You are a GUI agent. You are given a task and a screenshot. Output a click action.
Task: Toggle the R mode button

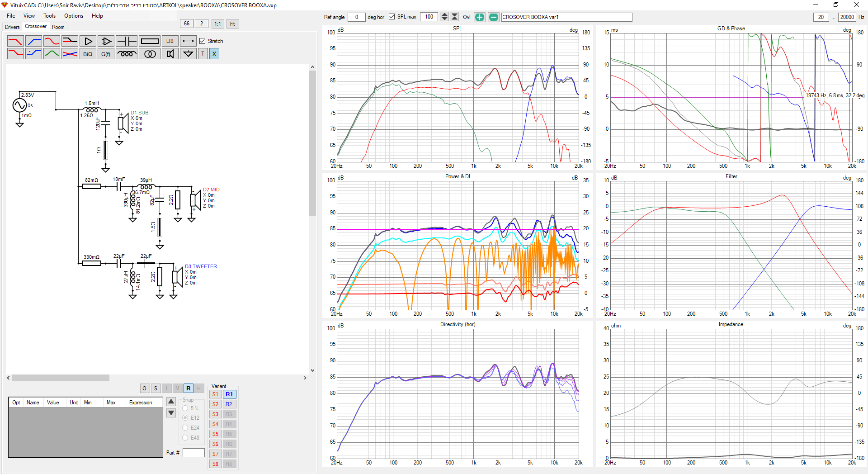click(189, 389)
